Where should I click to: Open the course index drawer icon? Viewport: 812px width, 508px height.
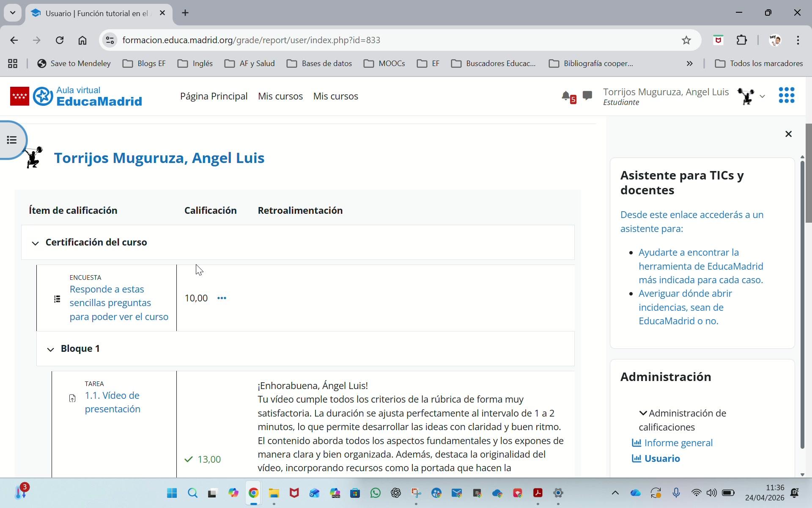click(x=12, y=140)
